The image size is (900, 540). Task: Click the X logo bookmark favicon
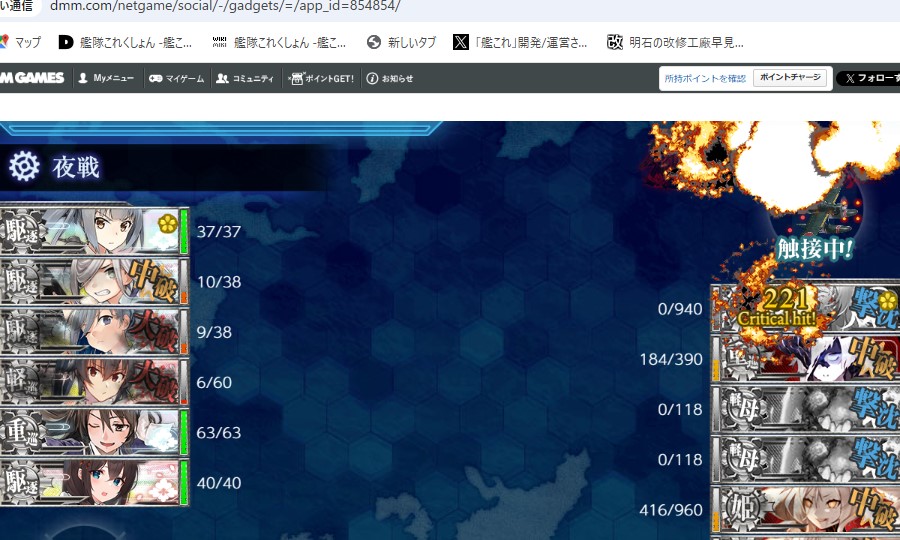[460, 42]
